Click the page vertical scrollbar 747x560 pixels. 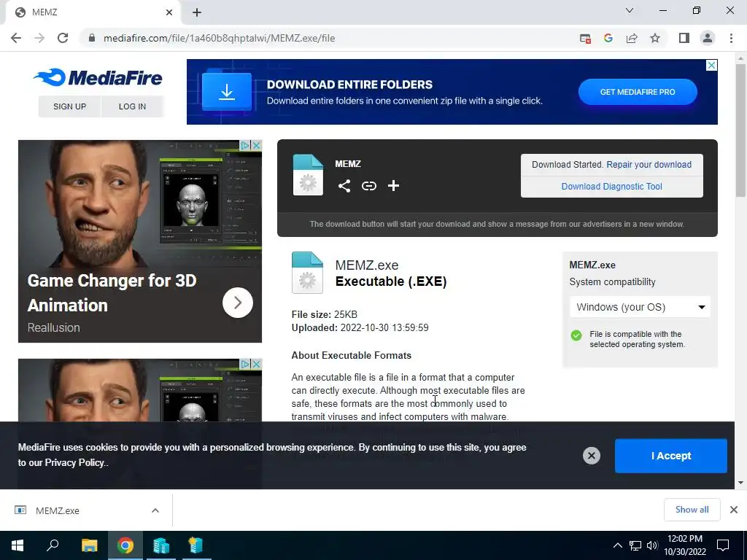740,130
